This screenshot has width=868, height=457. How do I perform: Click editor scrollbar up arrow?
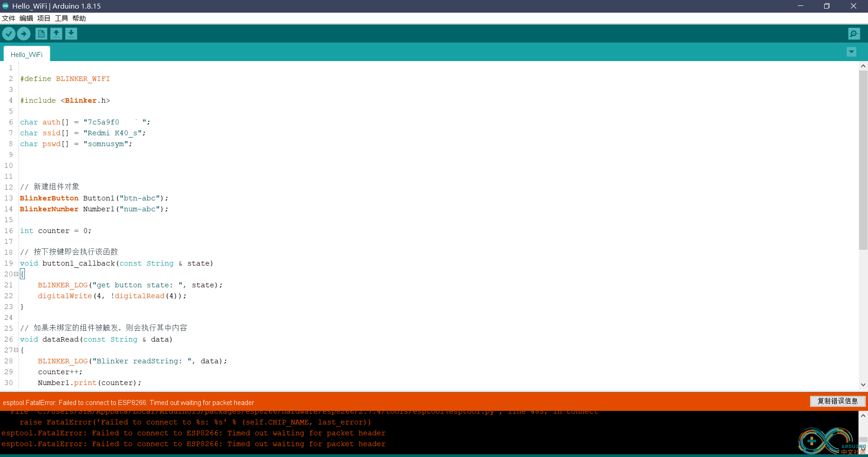(x=863, y=66)
